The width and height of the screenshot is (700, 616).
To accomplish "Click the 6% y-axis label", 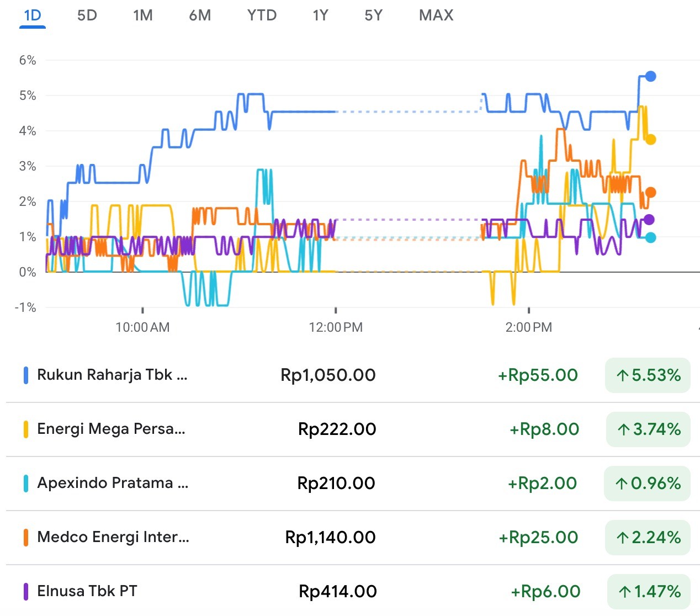I will [28, 60].
